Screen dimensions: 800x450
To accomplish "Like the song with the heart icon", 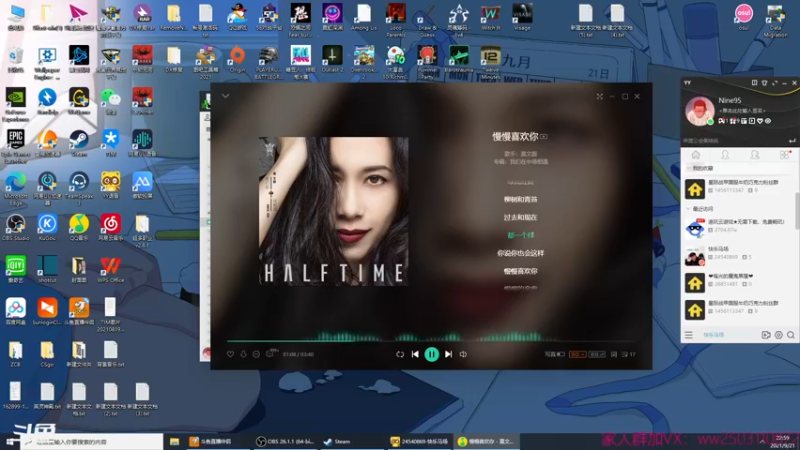I will tap(230, 354).
